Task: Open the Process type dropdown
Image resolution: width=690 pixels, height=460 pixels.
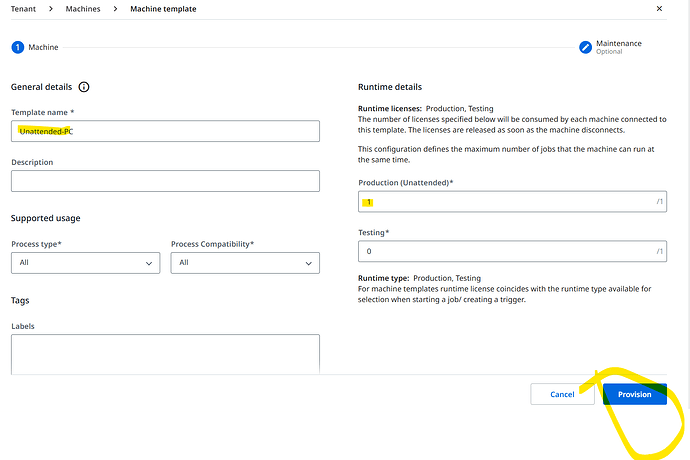Action: 86,263
